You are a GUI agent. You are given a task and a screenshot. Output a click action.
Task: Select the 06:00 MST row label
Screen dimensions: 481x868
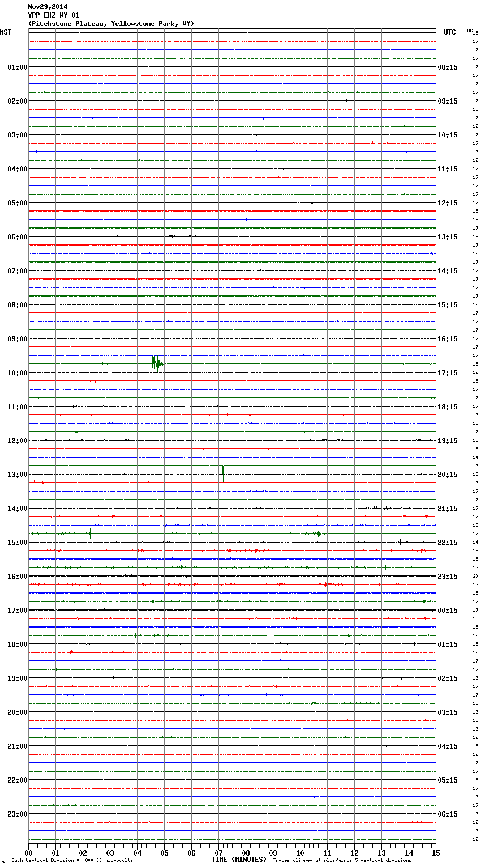(18, 237)
